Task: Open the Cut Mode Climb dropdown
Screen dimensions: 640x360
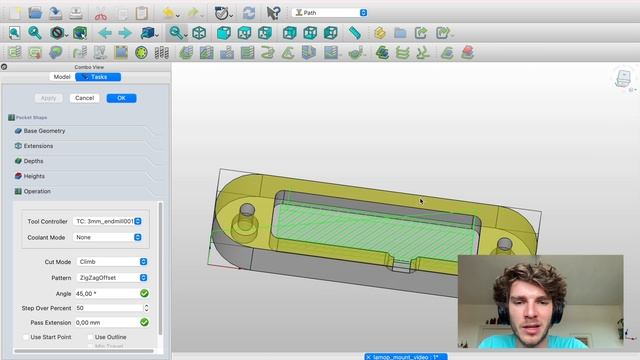Action: click(x=112, y=262)
